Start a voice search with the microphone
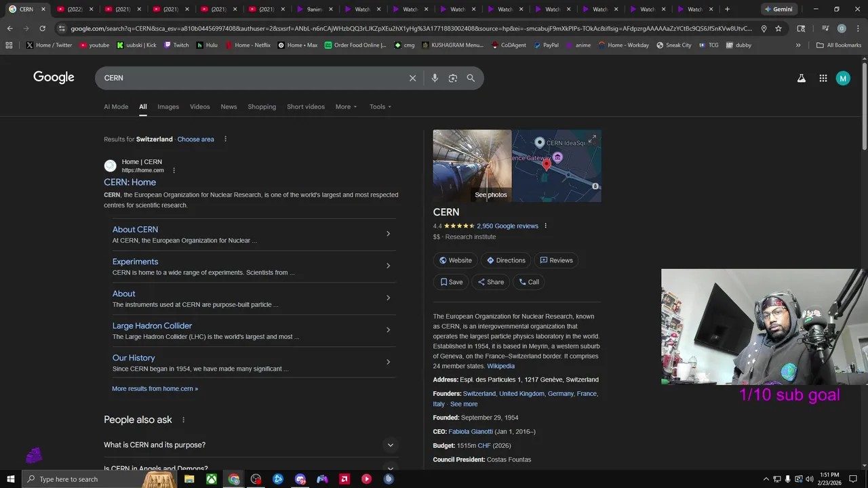This screenshot has height=488, width=868. click(x=435, y=78)
